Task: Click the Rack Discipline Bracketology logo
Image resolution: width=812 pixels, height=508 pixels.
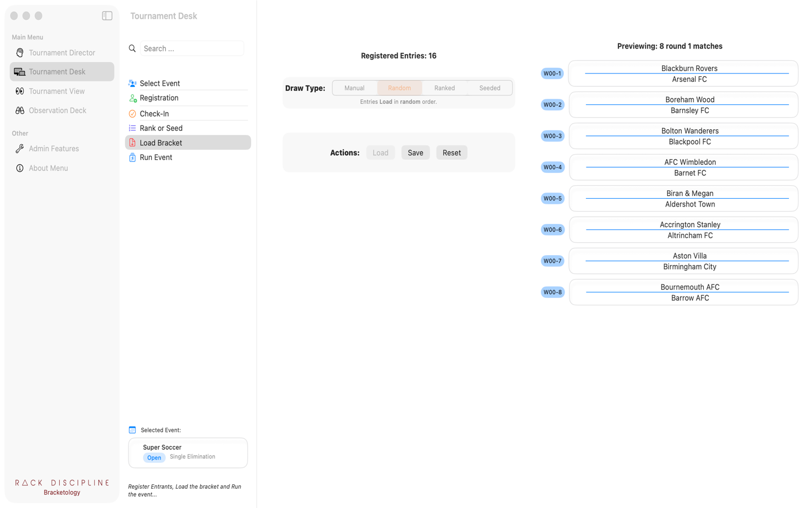Action: 62,487
